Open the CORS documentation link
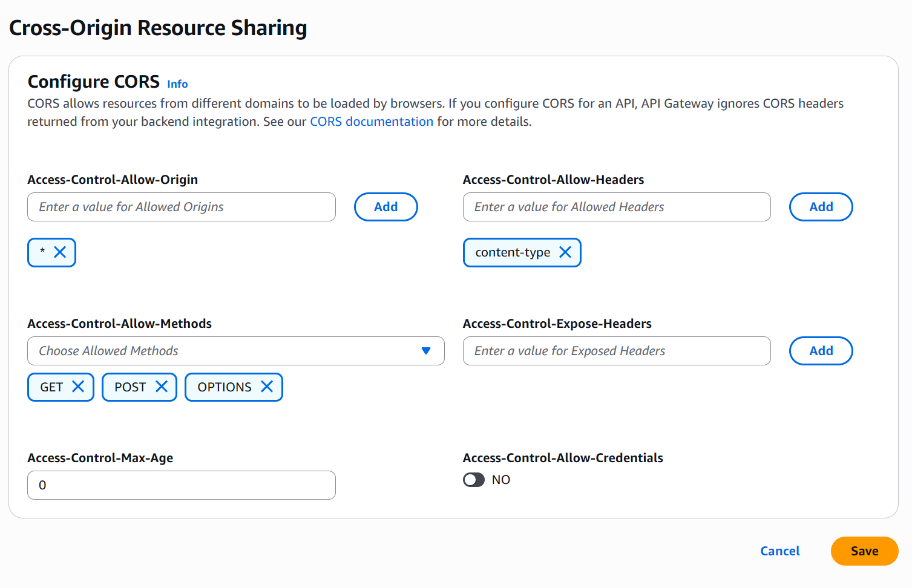Image resolution: width=912 pixels, height=588 pixels. 372,122
